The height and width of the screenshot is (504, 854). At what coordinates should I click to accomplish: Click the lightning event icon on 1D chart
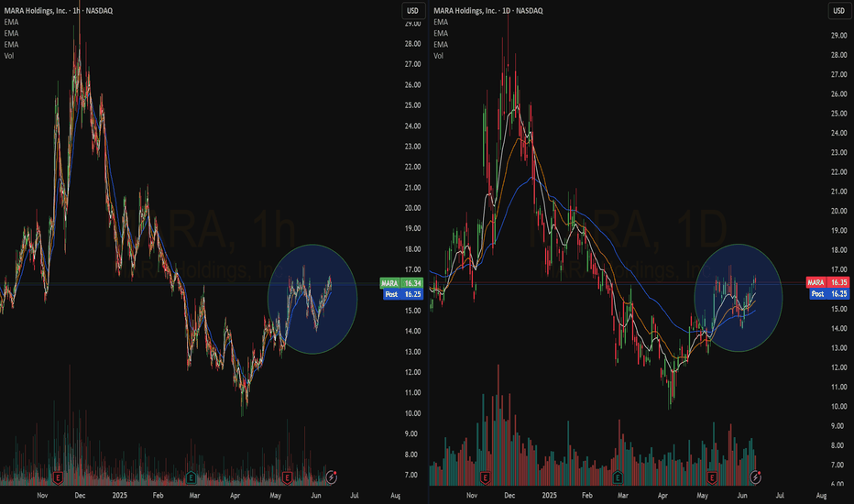(755, 477)
